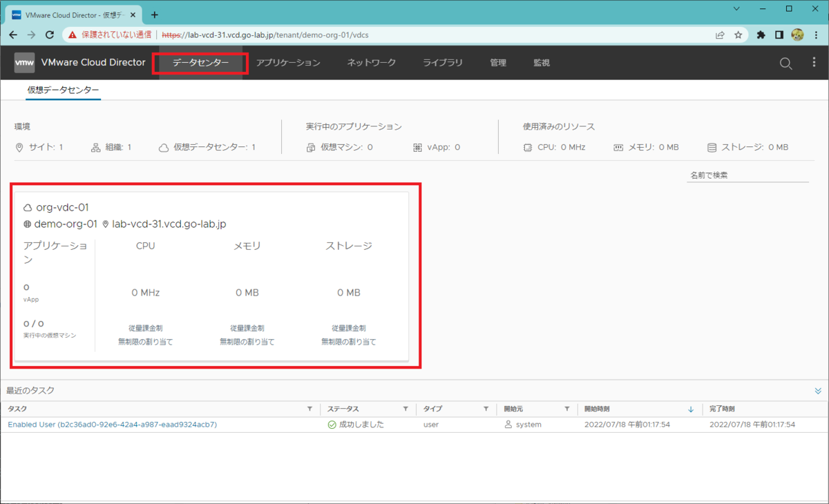The height and width of the screenshot is (504, 829).
Task: Click the not-secure warning triangle icon
Action: 73,35
